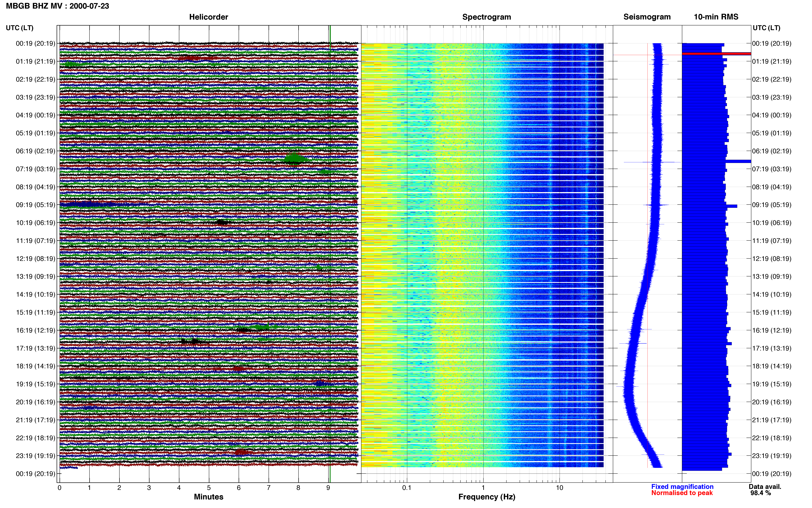Click the '98.4 %' data availability value
812x508 pixels.
(761, 493)
